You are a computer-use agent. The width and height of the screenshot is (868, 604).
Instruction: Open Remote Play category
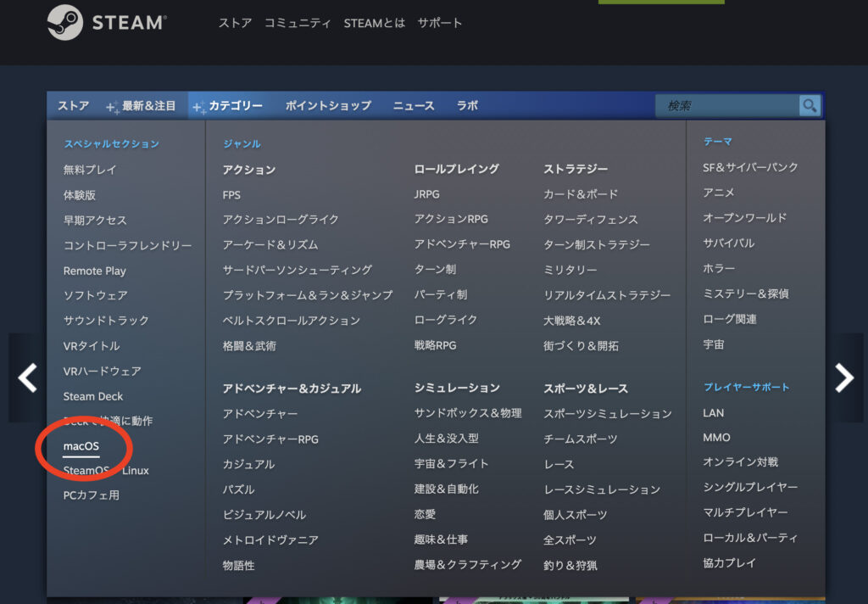(95, 271)
